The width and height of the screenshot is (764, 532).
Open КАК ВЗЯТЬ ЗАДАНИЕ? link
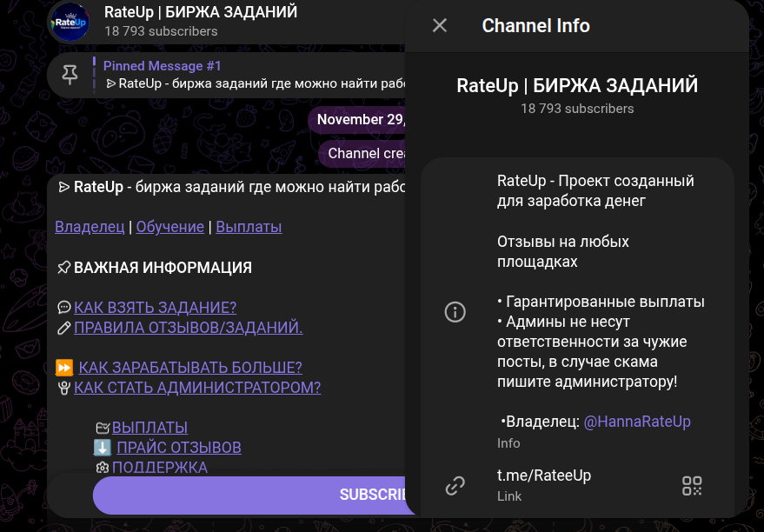(155, 308)
